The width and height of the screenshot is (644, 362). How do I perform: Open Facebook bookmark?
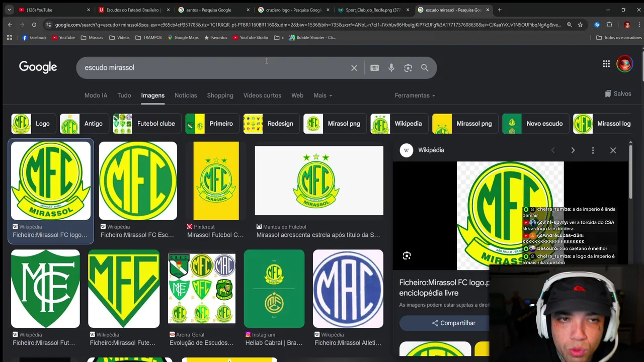click(x=34, y=38)
